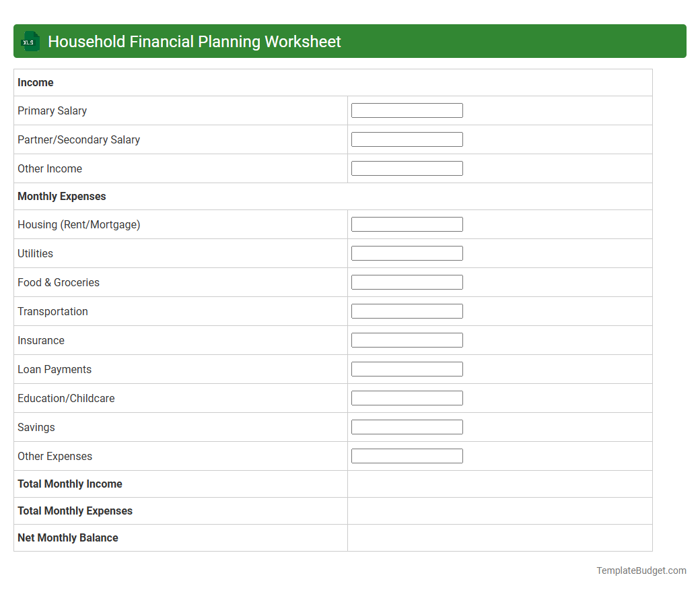The width and height of the screenshot is (700, 590).
Task: Click the Primary Salary input field
Action: [407, 110]
